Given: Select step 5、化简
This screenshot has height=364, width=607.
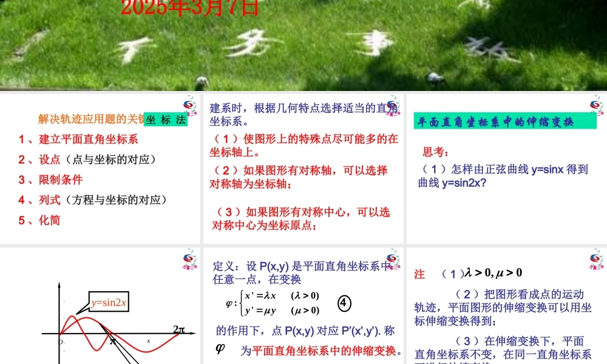Looking at the screenshot, I should click(39, 220).
